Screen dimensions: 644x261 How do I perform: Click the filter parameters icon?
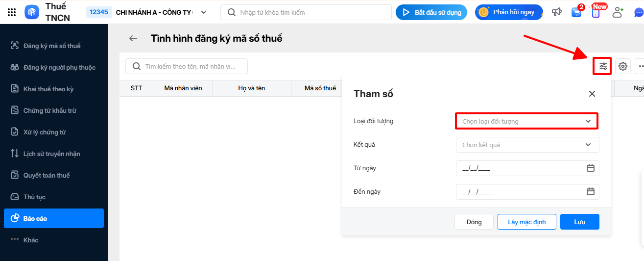pyautogui.click(x=603, y=66)
